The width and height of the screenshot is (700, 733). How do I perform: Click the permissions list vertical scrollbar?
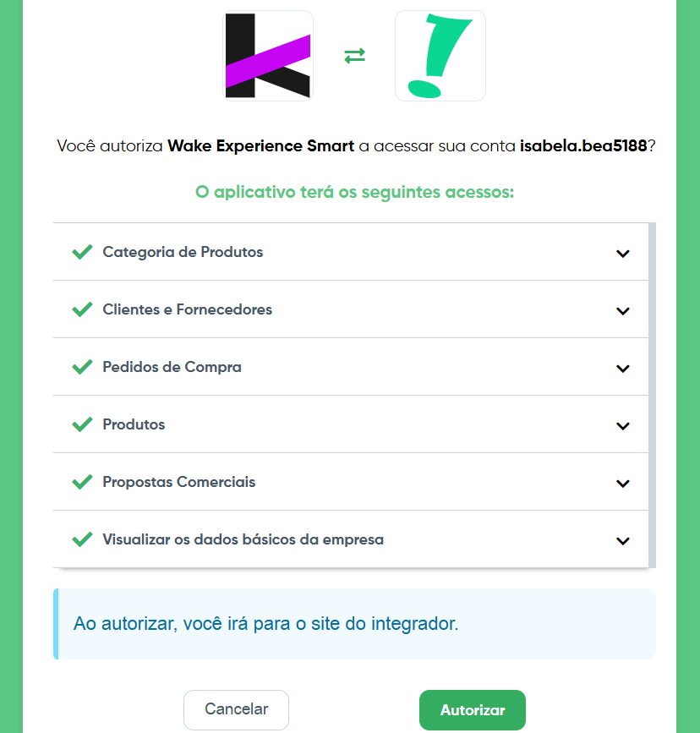coord(653,395)
